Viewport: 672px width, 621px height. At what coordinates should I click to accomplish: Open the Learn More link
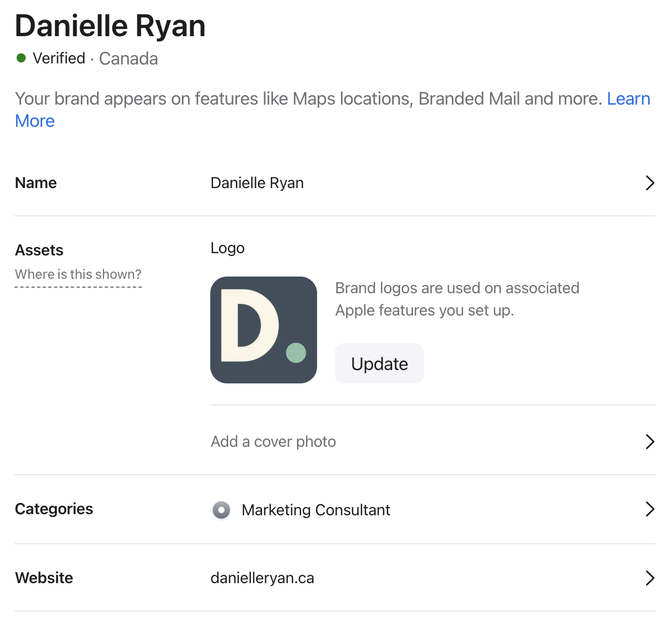(x=628, y=99)
